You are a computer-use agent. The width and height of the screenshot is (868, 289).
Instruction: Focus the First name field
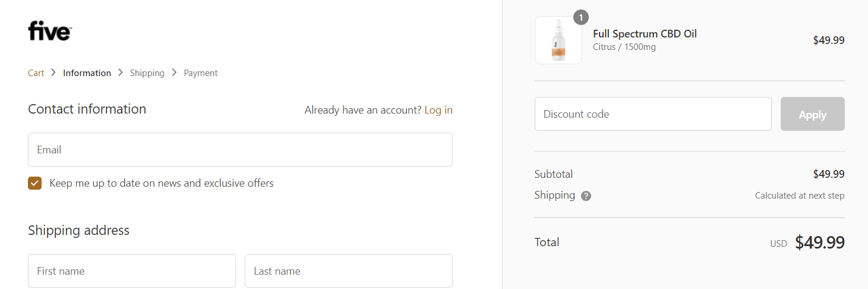(x=132, y=271)
